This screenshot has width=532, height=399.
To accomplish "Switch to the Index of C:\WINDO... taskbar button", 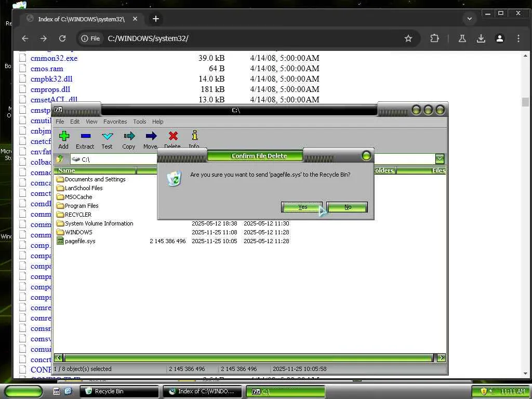I will [x=202, y=391].
